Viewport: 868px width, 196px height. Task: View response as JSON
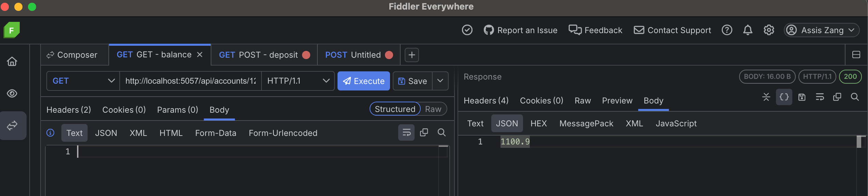(x=507, y=123)
